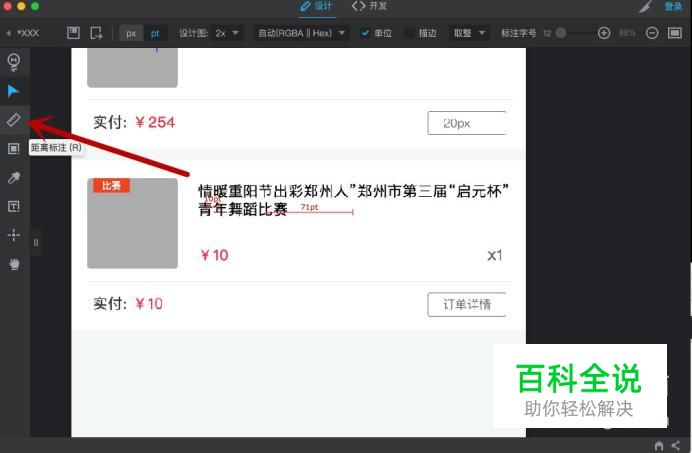Viewport: 692px width, 453px height.
Task: Click the 登录 login link
Action: pos(673,6)
